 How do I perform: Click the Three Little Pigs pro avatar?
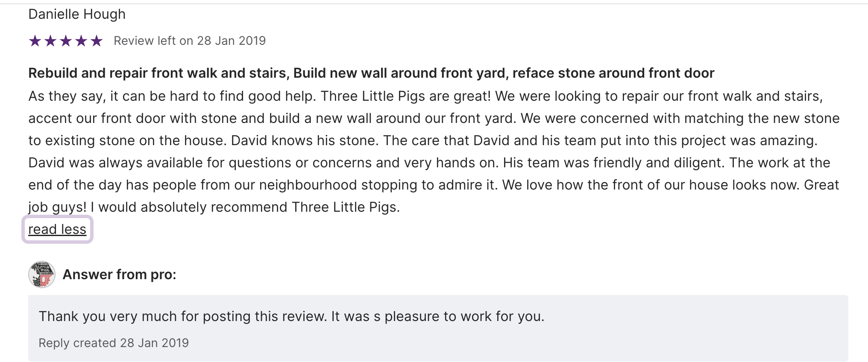pos(41,274)
